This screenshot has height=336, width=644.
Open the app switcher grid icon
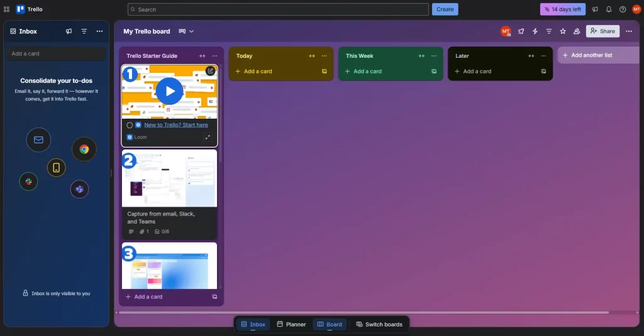(x=7, y=9)
